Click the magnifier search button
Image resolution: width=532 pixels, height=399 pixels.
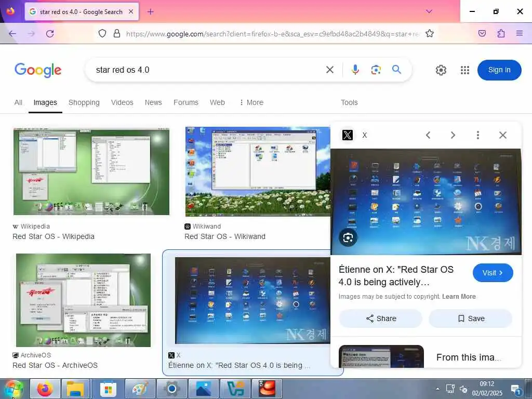396,70
